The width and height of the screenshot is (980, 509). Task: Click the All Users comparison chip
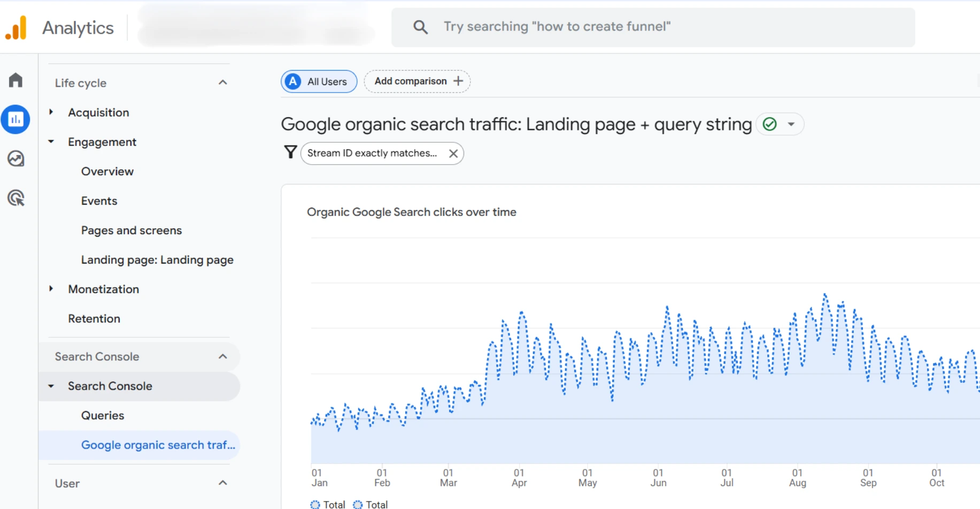tap(319, 81)
